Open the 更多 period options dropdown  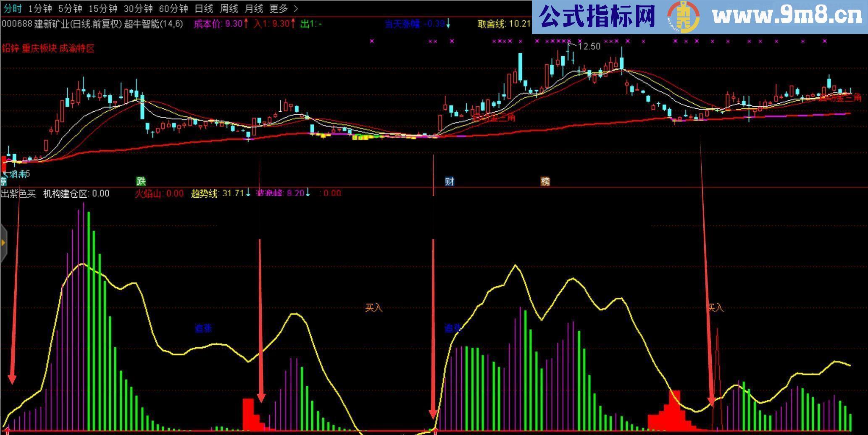(279, 8)
